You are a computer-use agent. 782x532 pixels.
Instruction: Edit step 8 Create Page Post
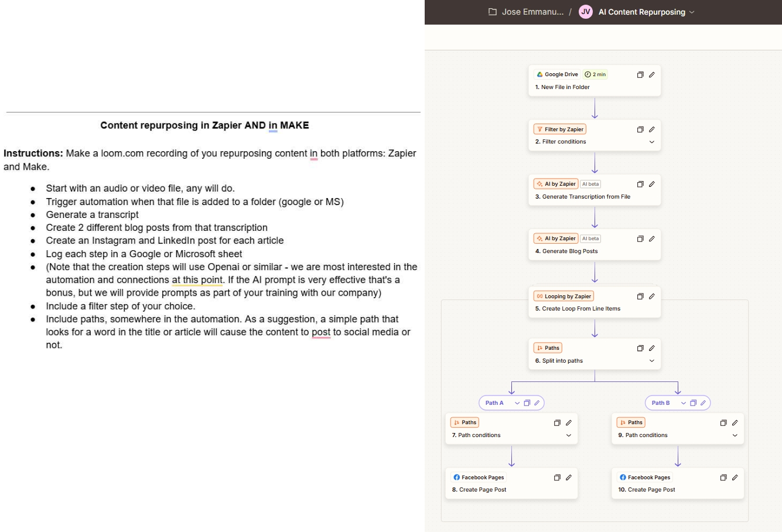coord(569,478)
